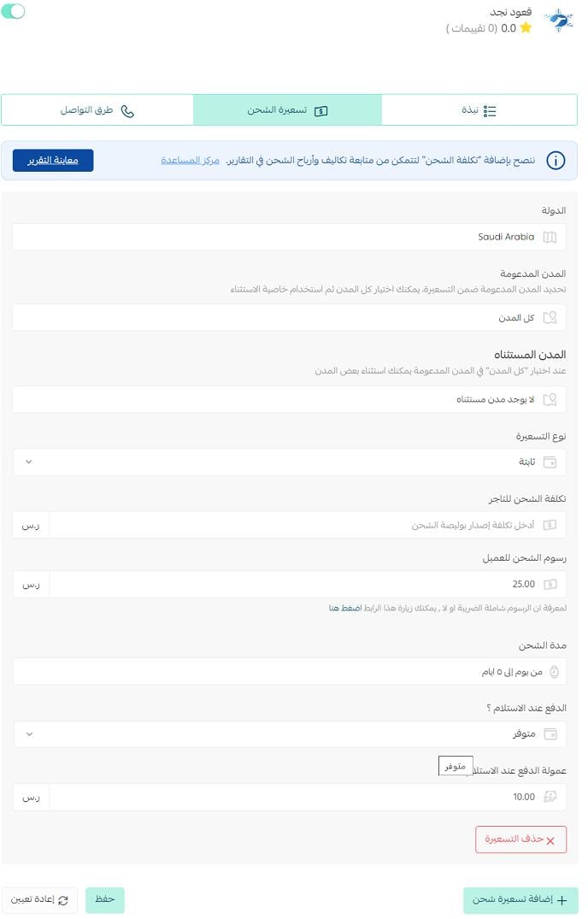This screenshot has width=588, height=919.
Task: Switch to the نبذة tab
Action: click(479, 110)
